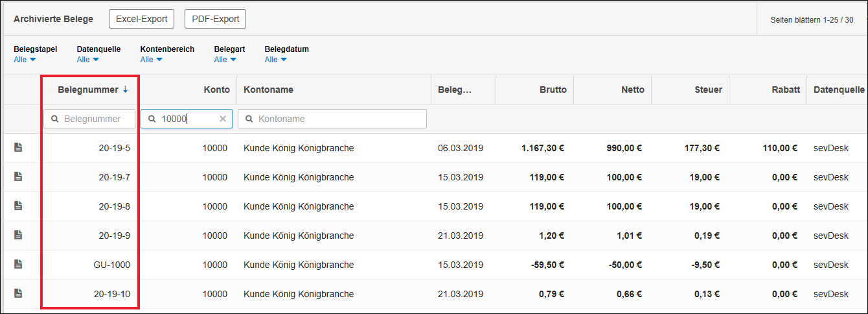Image resolution: width=868 pixels, height=314 pixels.
Task: Click Brutto amount 0,79 €
Action: 551,294
